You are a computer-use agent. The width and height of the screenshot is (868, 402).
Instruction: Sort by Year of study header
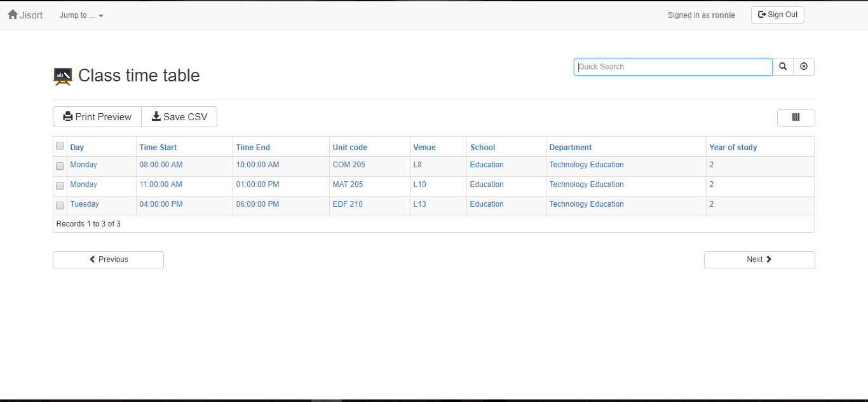click(733, 148)
